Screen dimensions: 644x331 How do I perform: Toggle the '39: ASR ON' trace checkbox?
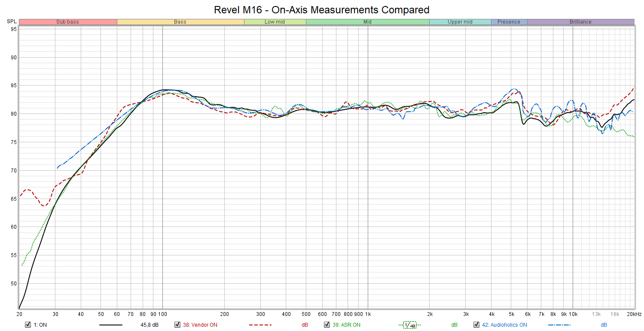click(x=327, y=325)
